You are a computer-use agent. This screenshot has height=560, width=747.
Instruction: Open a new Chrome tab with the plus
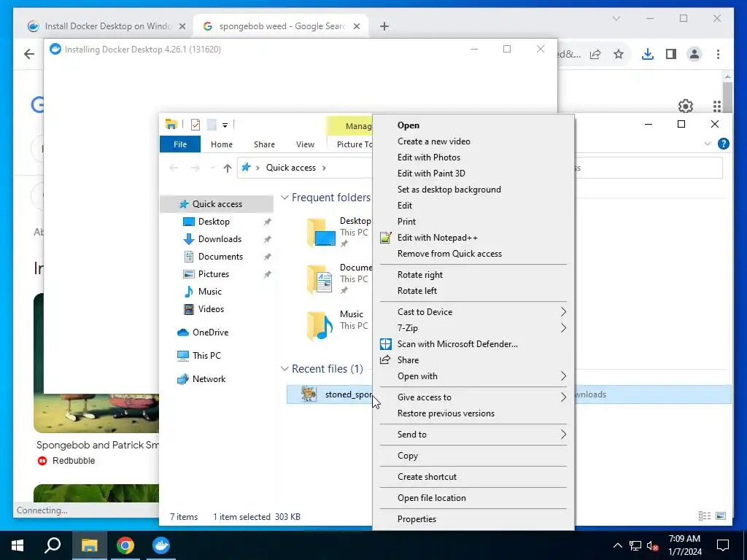coord(384,27)
